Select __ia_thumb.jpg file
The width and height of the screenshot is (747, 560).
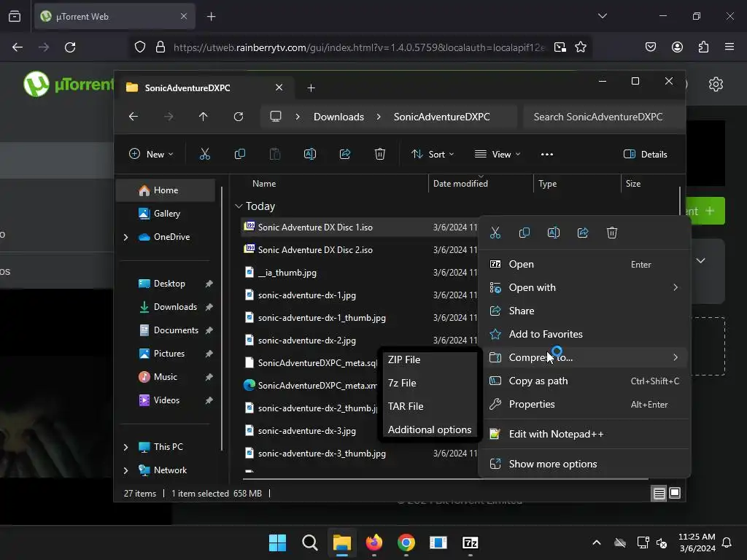coord(287,273)
